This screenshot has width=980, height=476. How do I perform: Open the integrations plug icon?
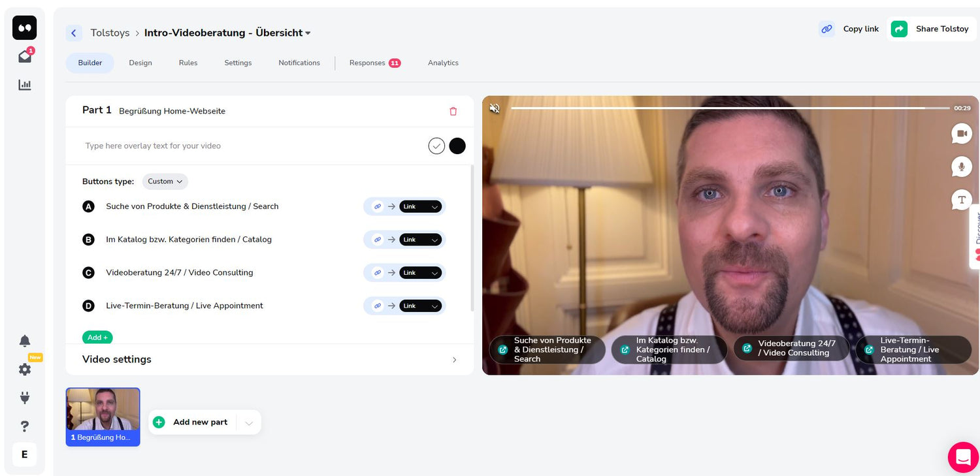(x=25, y=398)
